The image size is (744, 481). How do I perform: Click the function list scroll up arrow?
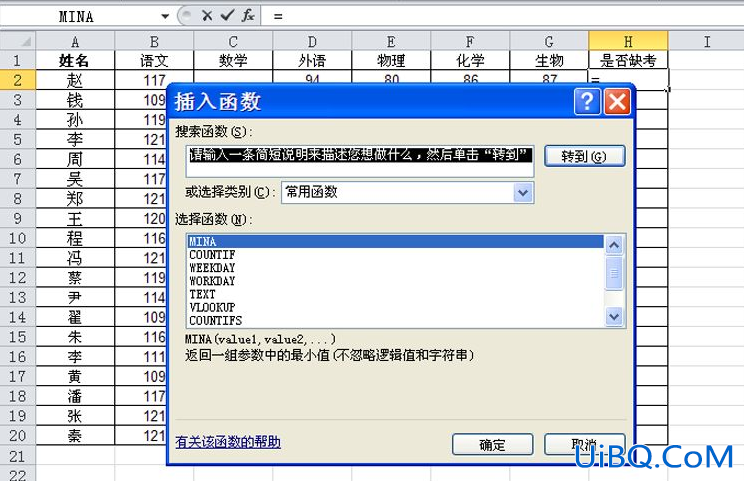pos(614,245)
